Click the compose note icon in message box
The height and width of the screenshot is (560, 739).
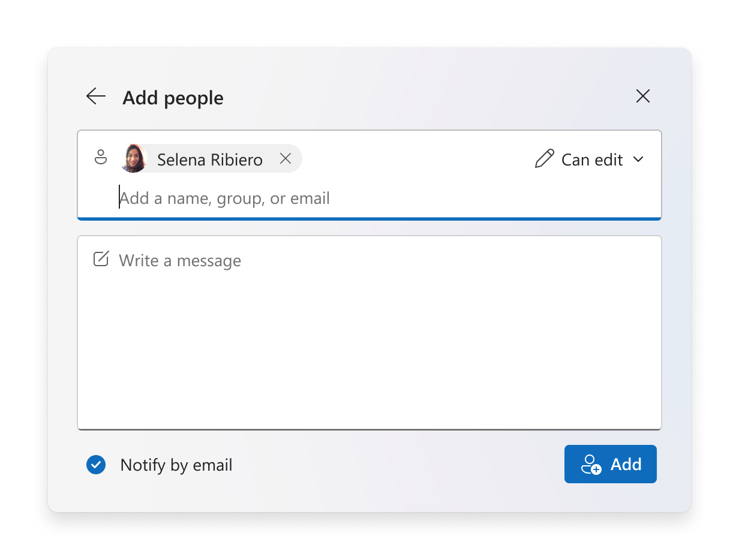click(101, 260)
